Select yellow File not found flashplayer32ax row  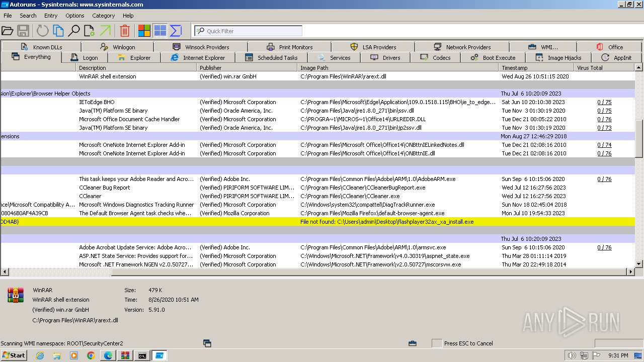[317, 222]
